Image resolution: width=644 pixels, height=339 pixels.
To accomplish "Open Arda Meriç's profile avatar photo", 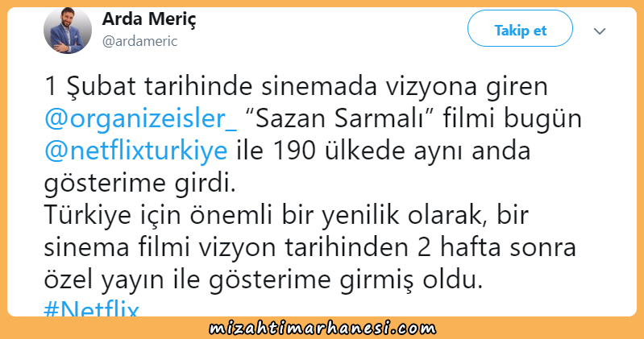I will 68,30.
